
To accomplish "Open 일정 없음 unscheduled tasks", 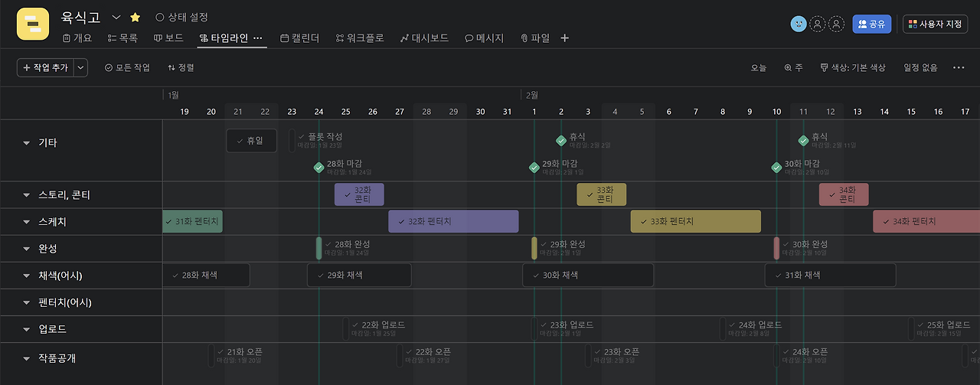I will pos(920,67).
